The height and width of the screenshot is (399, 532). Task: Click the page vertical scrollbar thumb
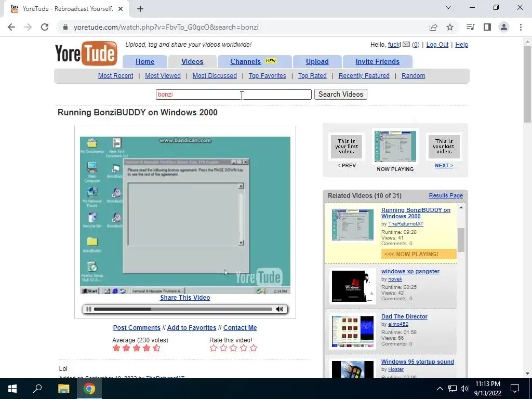coord(528,84)
